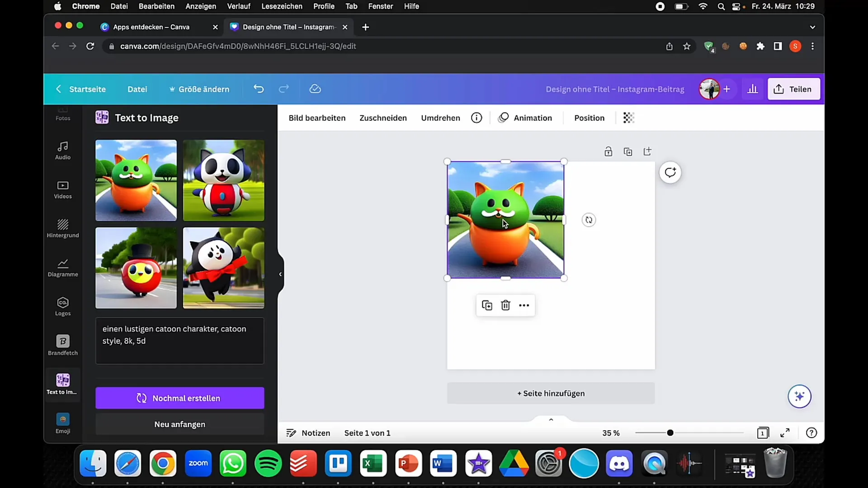The height and width of the screenshot is (488, 868).
Task: Click the 35 % zoom value
Action: [x=611, y=433]
